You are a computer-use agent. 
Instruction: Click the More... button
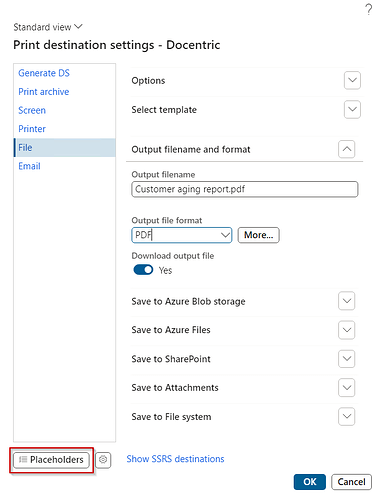pyautogui.click(x=258, y=235)
